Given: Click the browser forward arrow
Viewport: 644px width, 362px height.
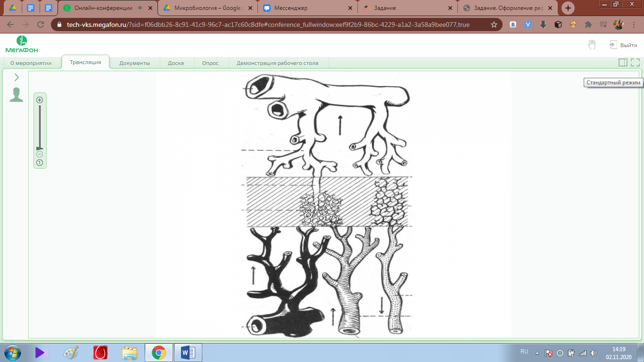Looking at the screenshot, I should pyautogui.click(x=25, y=25).
